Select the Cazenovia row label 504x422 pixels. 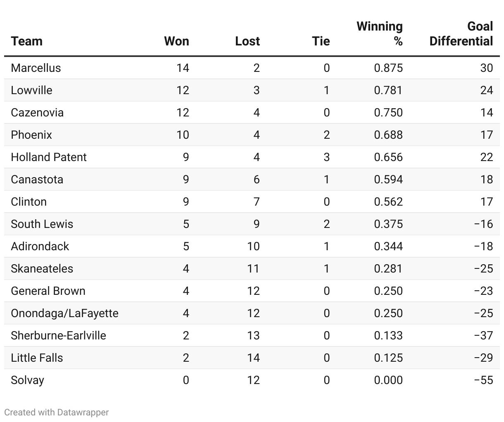coord(37,112)
